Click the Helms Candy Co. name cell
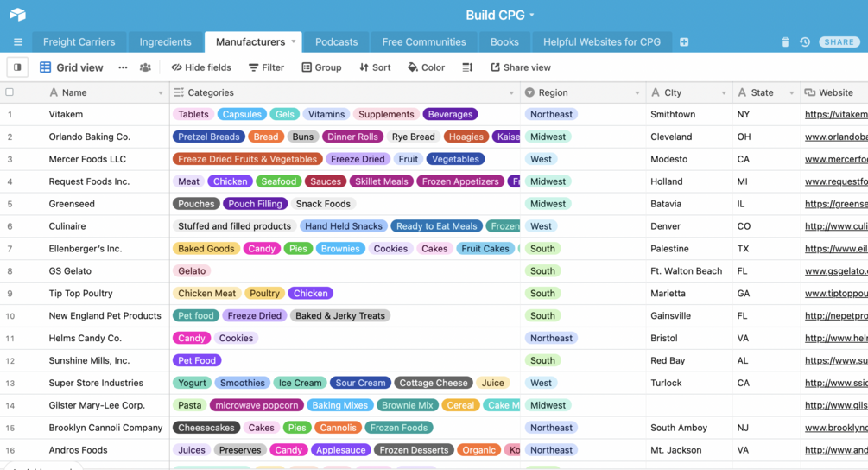This screenshot has width=868, height=470. [86, 339]
